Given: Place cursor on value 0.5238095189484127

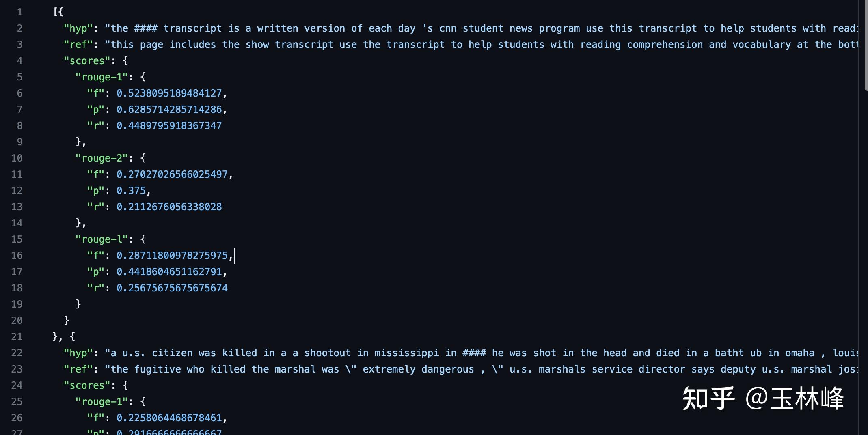Looking at the screenshot, I should 169,93.
